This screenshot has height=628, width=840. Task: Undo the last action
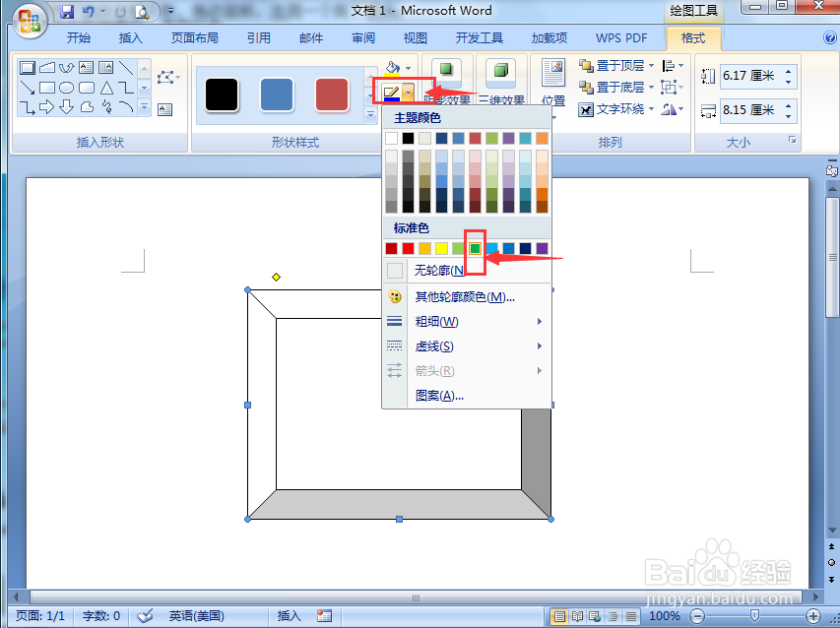click(89, 12)
